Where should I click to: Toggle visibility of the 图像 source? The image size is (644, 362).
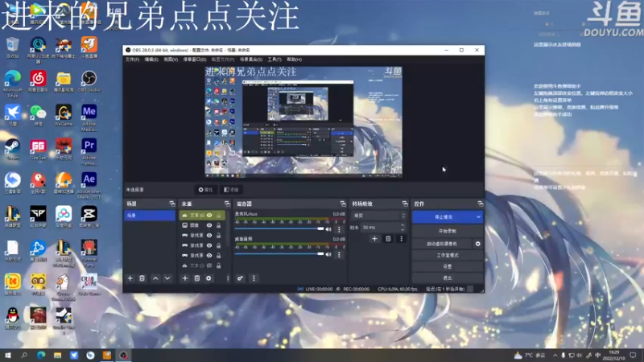(x=209, y=225)
